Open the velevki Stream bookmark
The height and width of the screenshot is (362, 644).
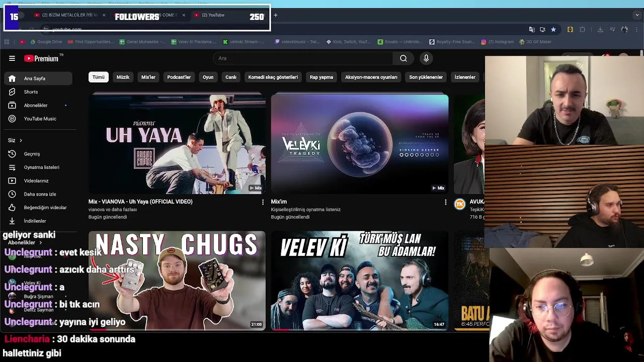click(244, 42)
